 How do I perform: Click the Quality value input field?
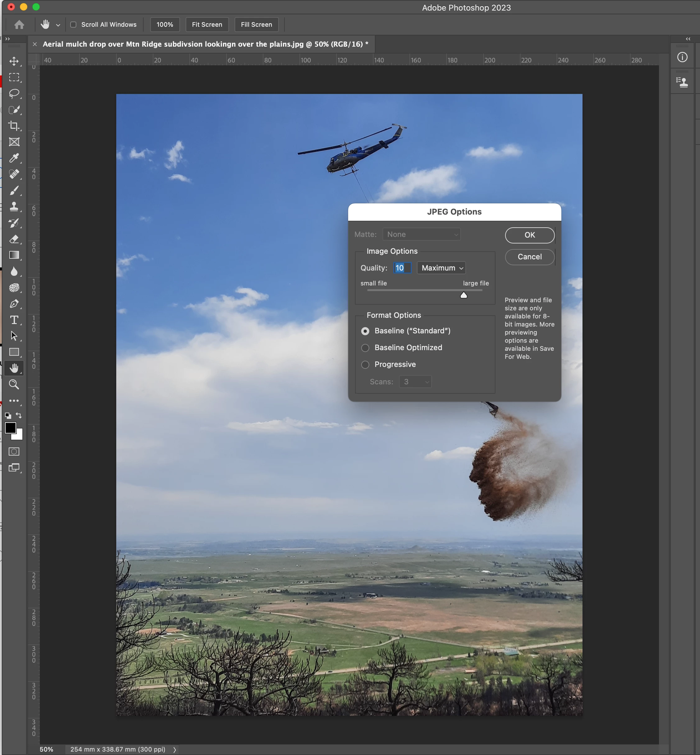coord(402,268)
